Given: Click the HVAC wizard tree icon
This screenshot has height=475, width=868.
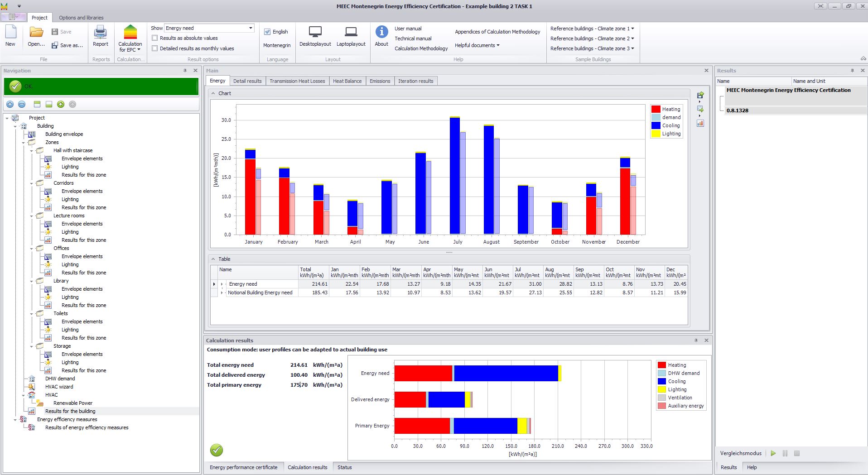Looking at the screenshot, I should tap(32, 387).
